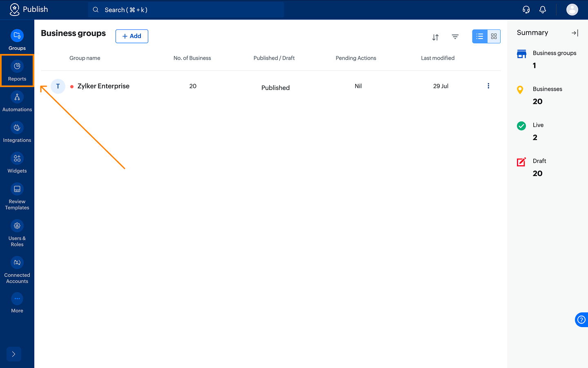The width and height of the screenshot is (588, 368).
Task: Click the Published status of Zylker Enterprise
Action: coord(276,88)
